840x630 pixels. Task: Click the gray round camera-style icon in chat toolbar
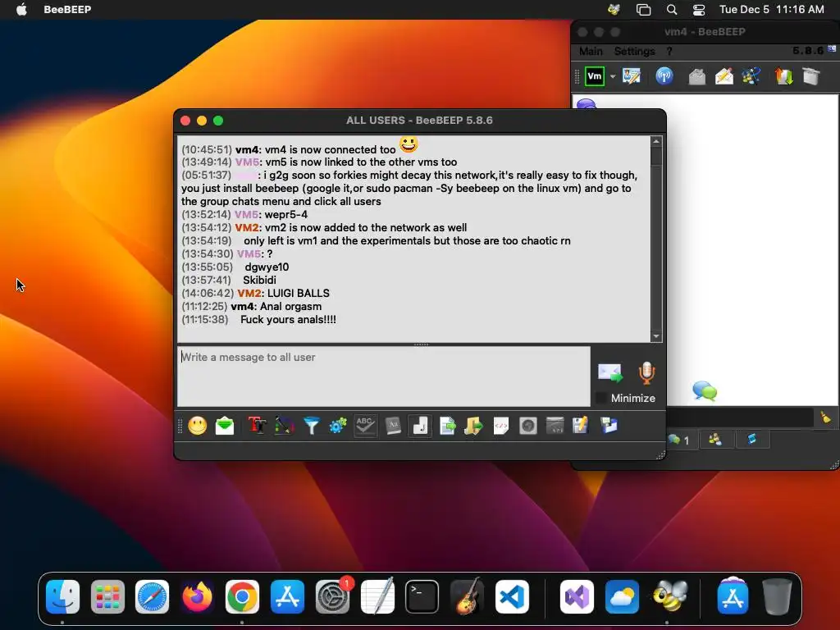pos(527,426)
